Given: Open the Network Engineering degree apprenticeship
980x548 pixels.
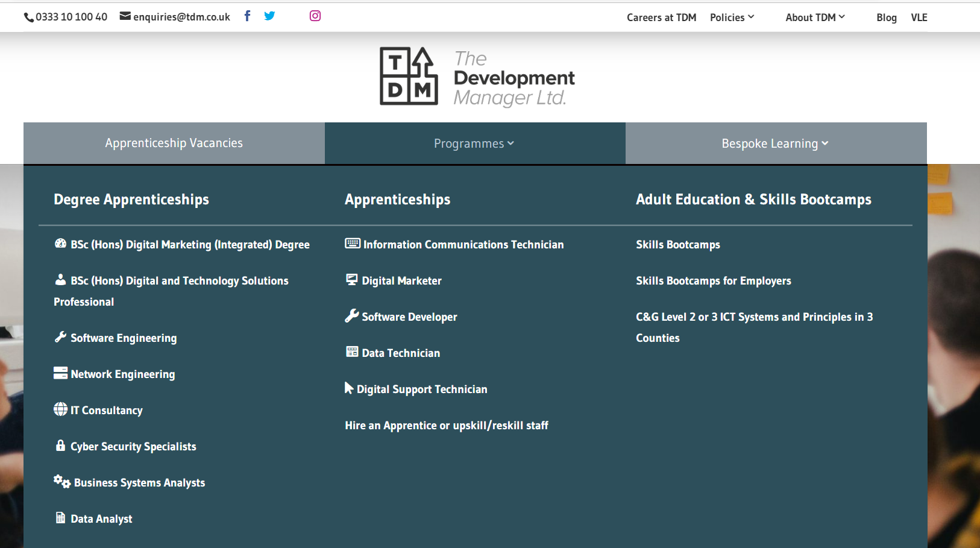Looking at the screenshot, I should pyautogui.click(x=123, y=374).
